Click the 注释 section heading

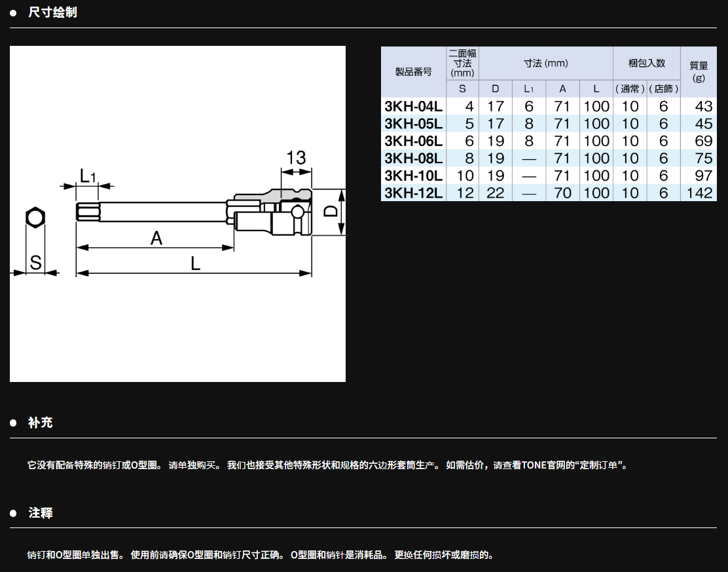41,513
